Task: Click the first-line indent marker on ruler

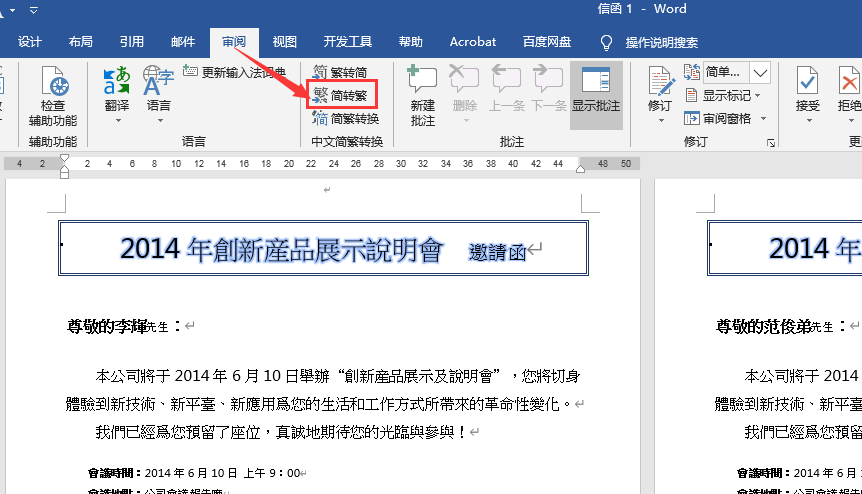Action: click(64, 158)
